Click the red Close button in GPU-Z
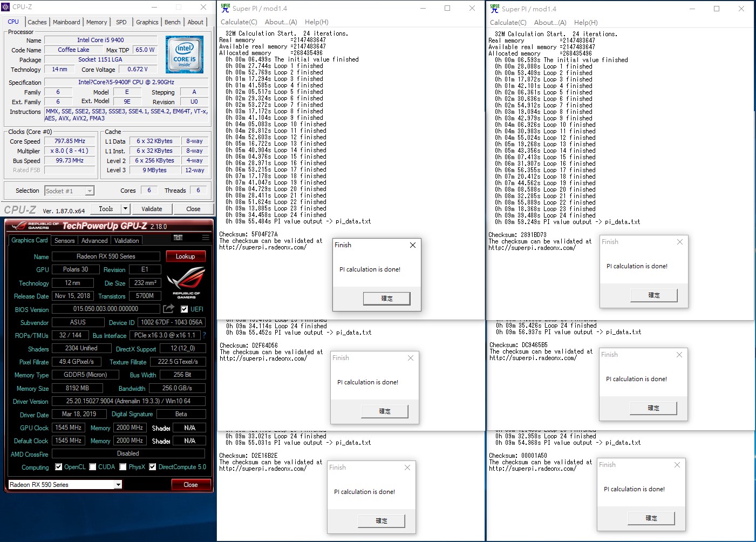This screenshot has height=542, width=756. click(x=190, y=485)
